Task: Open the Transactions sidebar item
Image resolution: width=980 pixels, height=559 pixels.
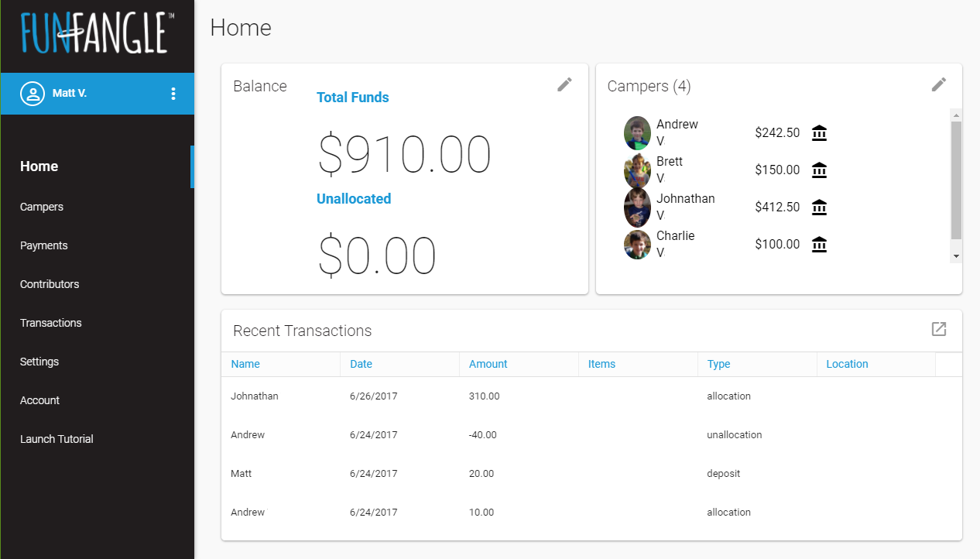Action: [51, 323]
